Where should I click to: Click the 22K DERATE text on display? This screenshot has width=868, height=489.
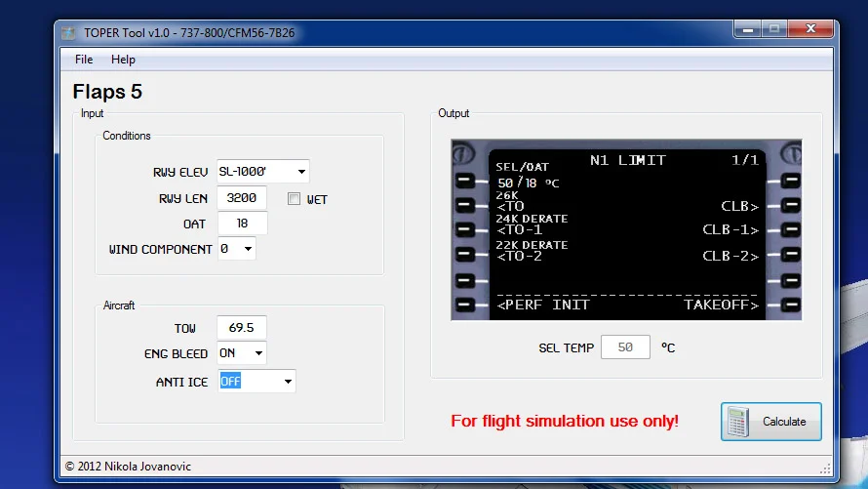[x=532, y=245]
